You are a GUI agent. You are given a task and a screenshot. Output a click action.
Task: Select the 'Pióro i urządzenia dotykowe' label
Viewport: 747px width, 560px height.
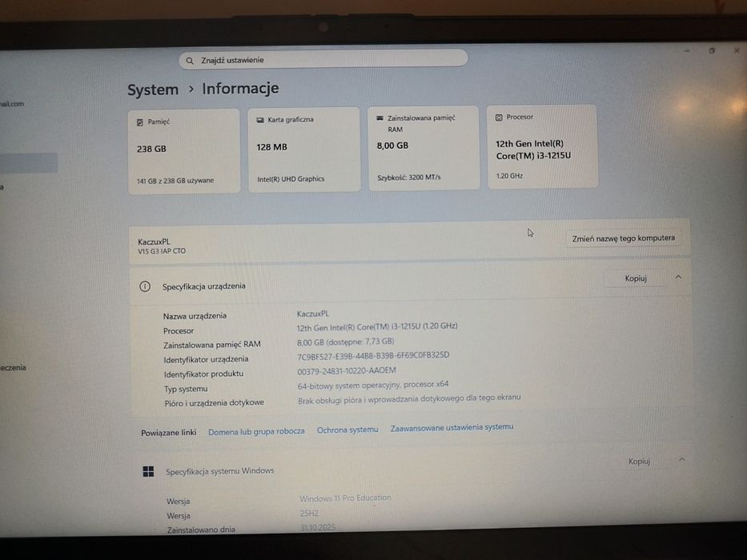[x=214, y=403]
